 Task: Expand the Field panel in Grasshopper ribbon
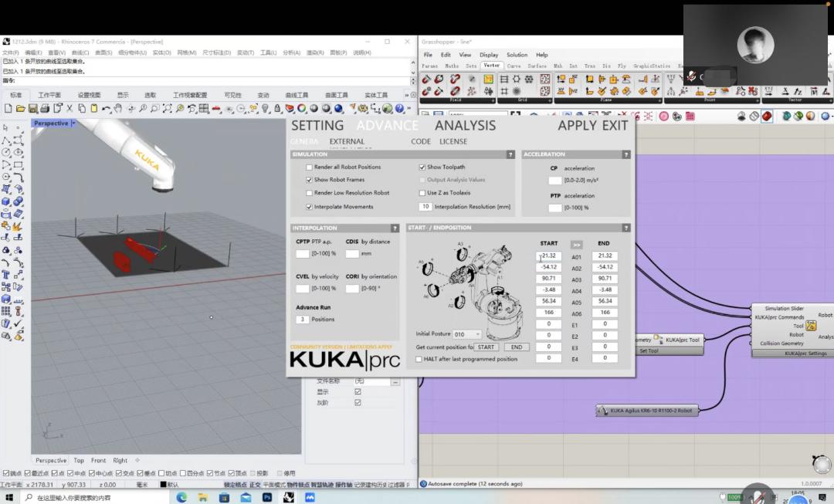click(492, 100)
